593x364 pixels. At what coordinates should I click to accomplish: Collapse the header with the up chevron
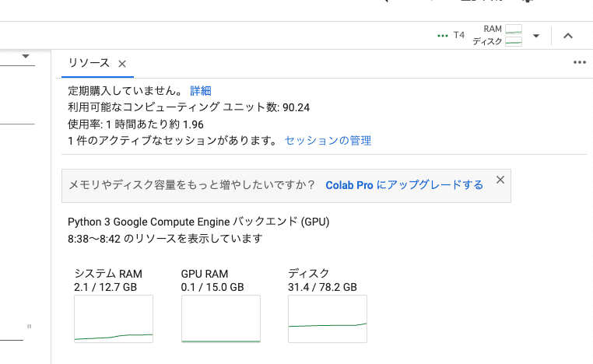click(x=568, y=36)
